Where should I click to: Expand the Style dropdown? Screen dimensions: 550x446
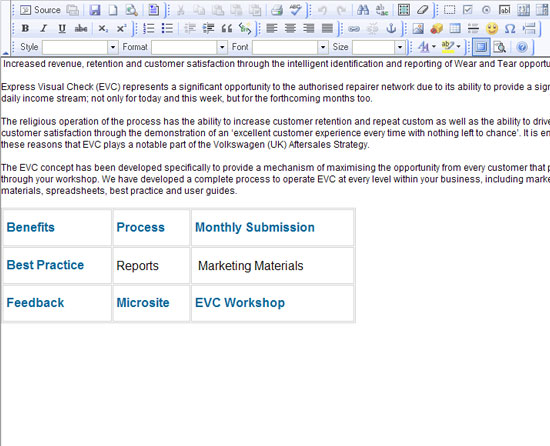pyautogui.click(x=113, y=47)
